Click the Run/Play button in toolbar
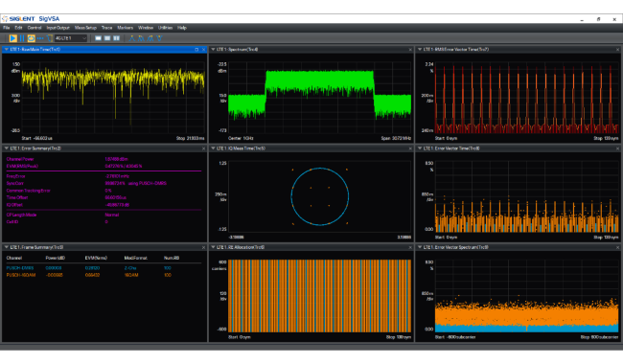 point(12,38)
